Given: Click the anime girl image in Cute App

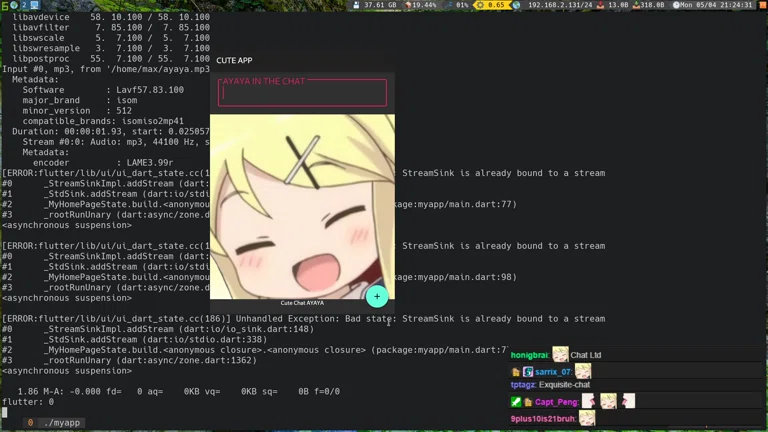Looking at the screenshot, I should (302, 207).
